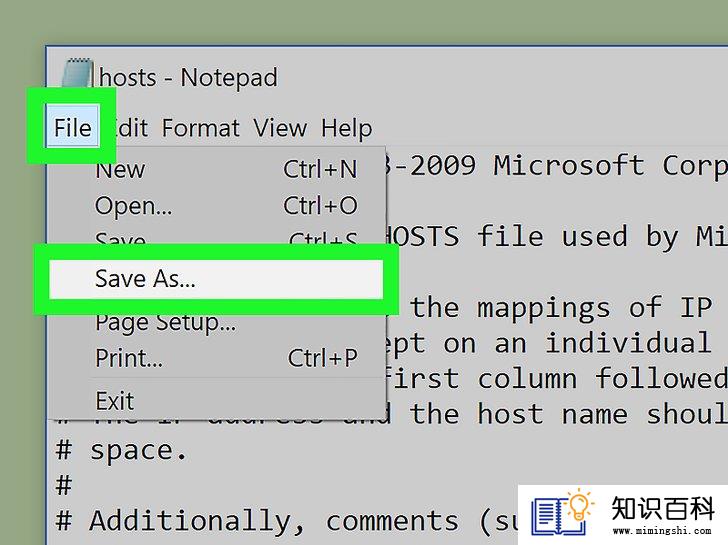Image resolution: width=728 pixels, height=545 pixels.
Task: Open the Edit menu
Action: click(128, 128)
